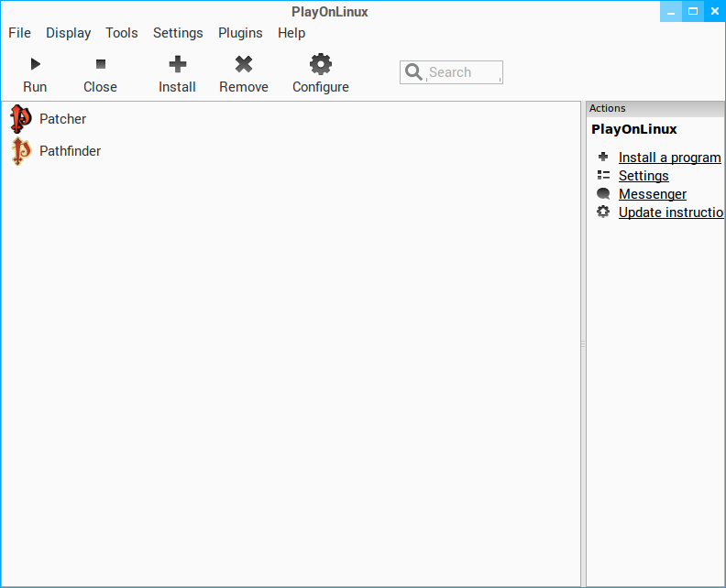Click the Run play icon in toolbar
726x588 pixels.
coord(35,64)
